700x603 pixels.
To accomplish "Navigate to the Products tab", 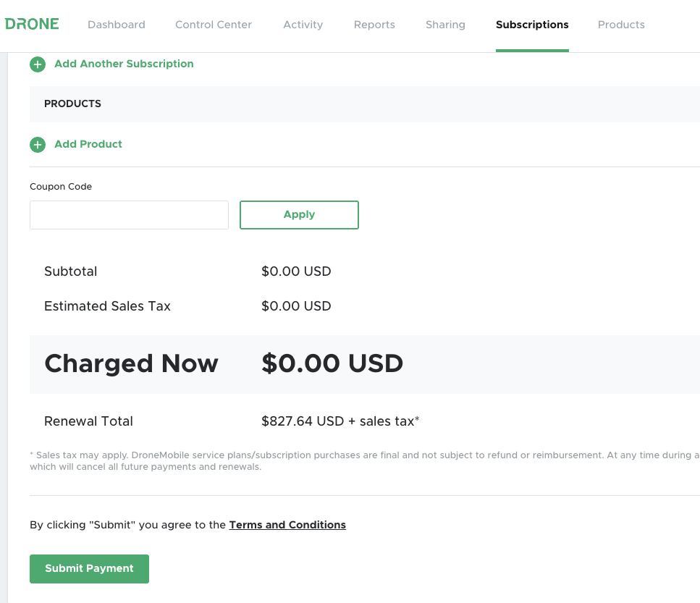I will pyautogui.click(x=621, y=25).
